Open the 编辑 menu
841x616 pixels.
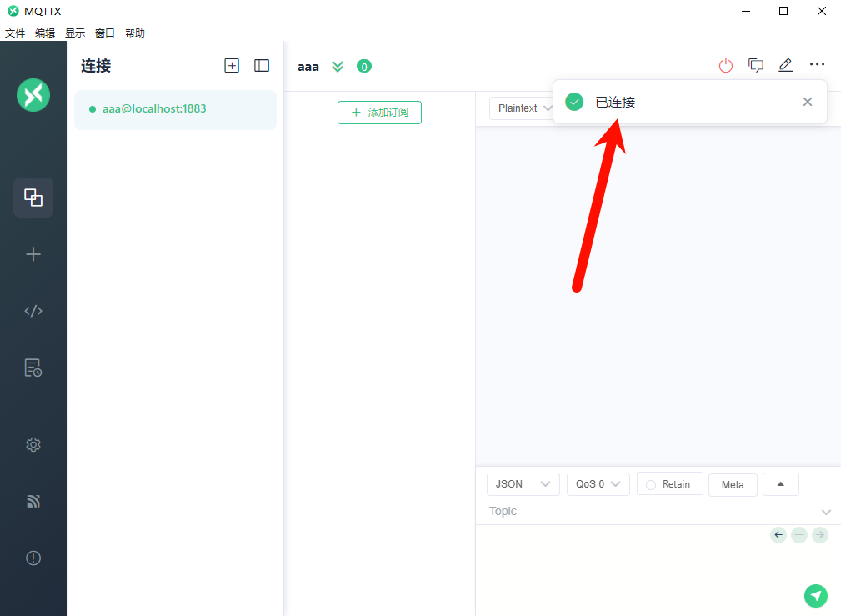45,33
